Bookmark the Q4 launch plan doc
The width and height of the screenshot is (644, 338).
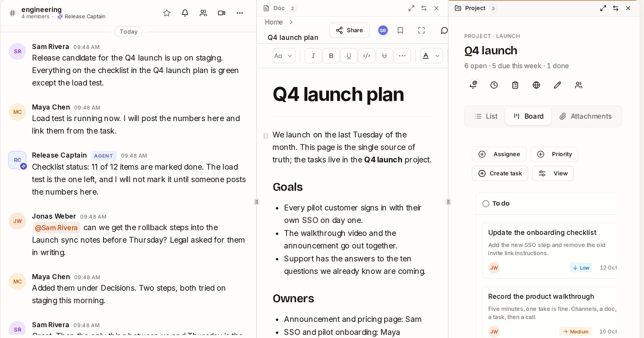tap(400, 30)
